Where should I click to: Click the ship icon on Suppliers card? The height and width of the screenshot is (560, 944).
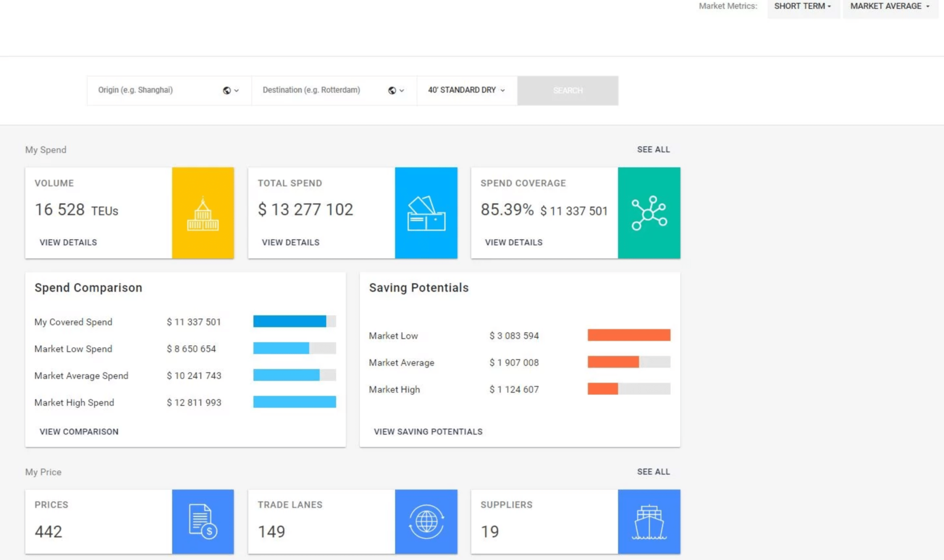(649, 521)
